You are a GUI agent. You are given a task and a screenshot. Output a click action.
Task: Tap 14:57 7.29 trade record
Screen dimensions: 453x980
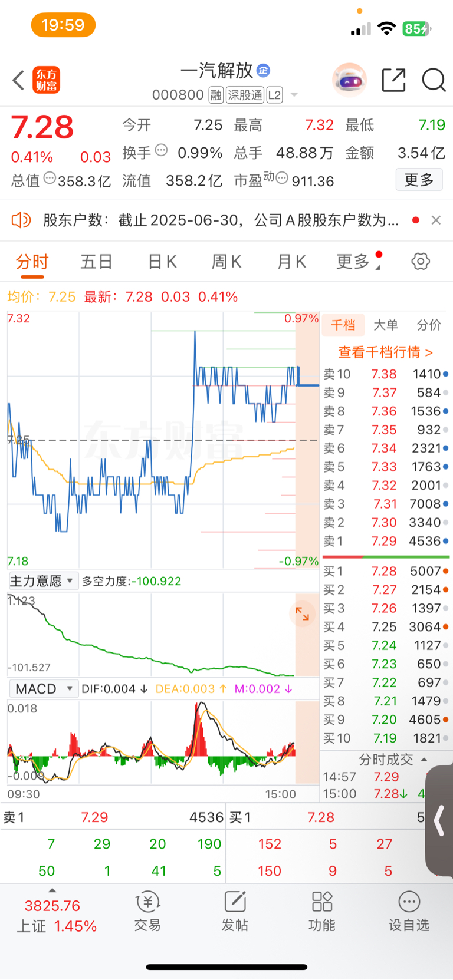click(373, 777)
